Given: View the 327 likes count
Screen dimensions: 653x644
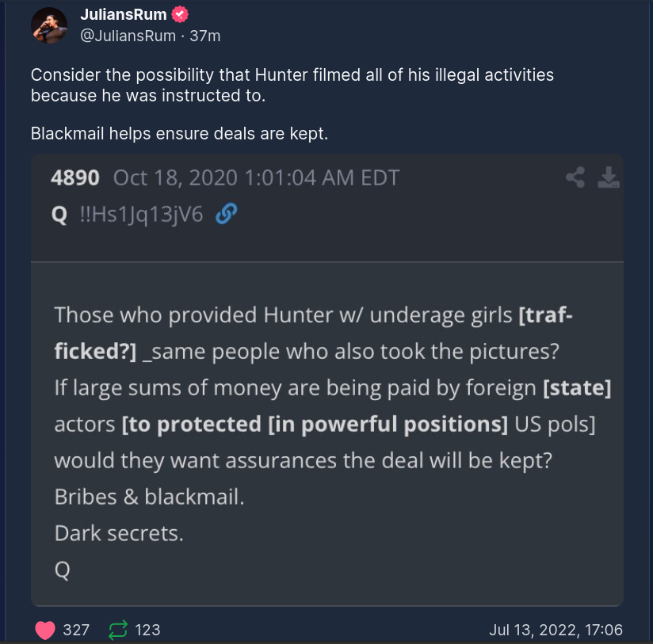Looking at the screenshot, I should click(x=76, y=630).
